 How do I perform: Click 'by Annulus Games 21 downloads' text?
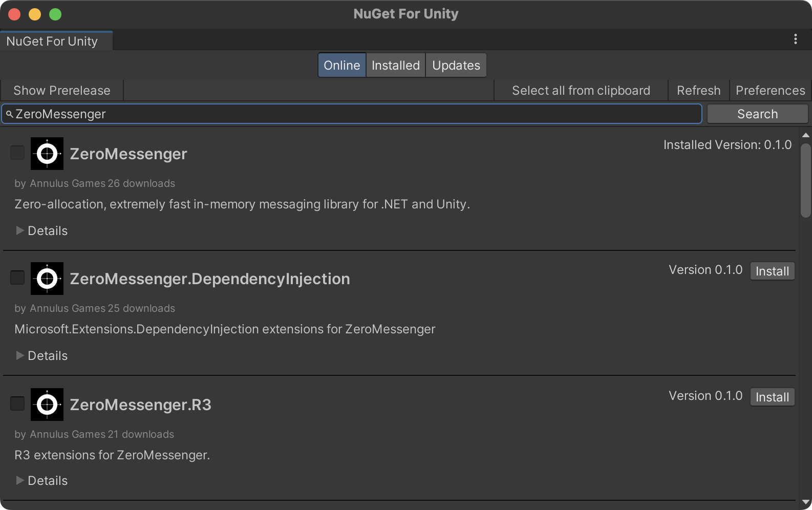click(x=94, y=434)
